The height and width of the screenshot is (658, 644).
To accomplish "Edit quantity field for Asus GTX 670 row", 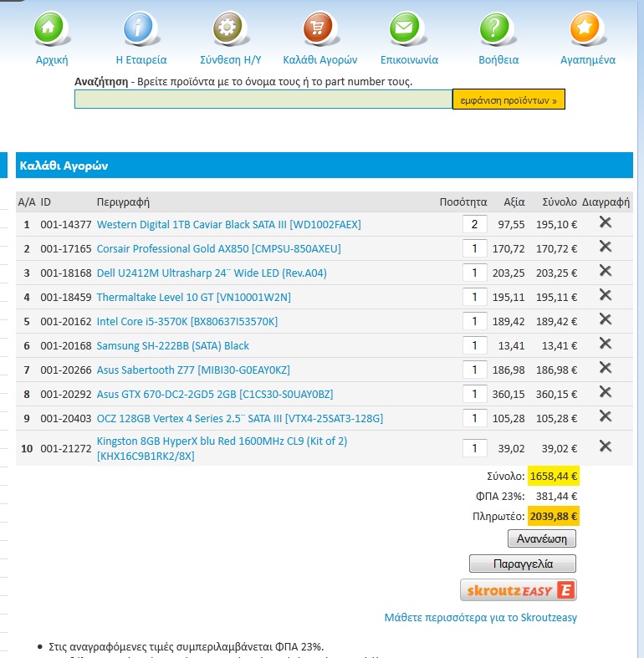I will (475, 394).
